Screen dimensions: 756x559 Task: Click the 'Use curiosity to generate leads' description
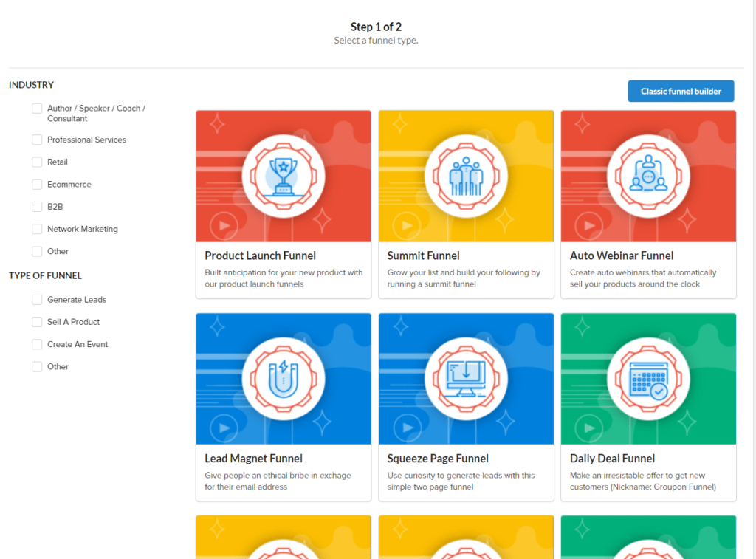point(461,481)
